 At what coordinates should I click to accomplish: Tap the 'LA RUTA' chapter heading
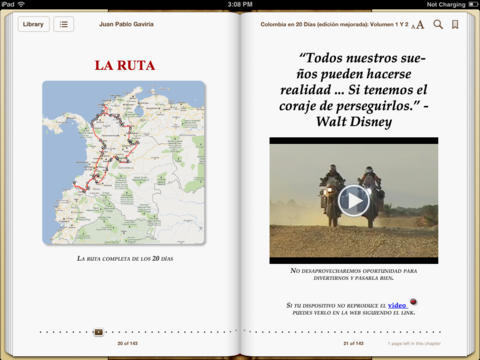click(125, 65)
